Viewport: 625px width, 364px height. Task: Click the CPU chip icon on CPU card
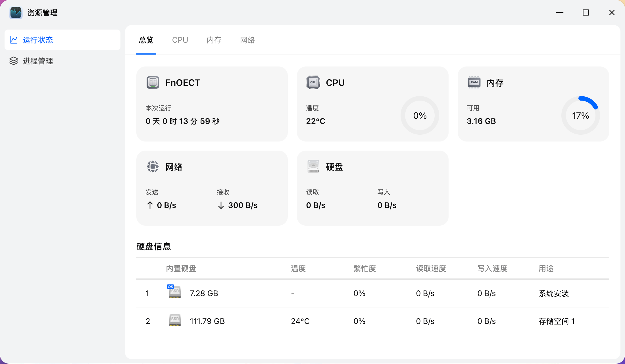point(313,82)
